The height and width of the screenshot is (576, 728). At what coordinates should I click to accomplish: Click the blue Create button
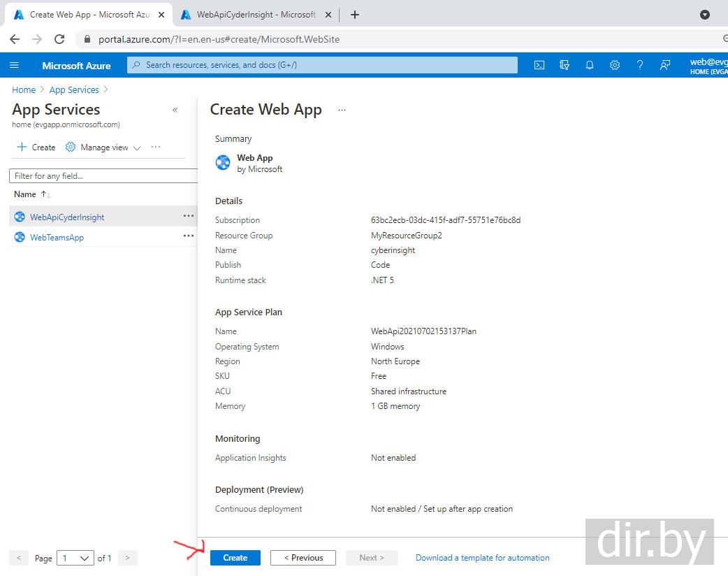[235, 558]
